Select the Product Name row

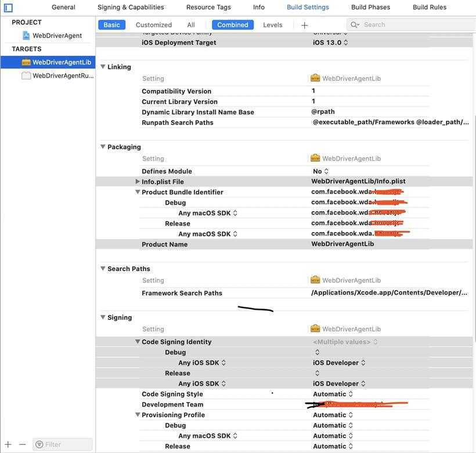point(284,244)
